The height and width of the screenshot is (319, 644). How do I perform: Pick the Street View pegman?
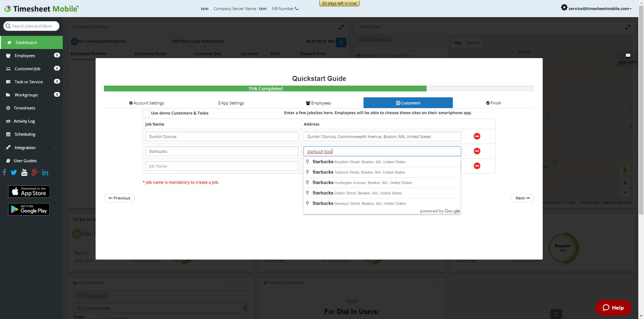click(625, 170)
